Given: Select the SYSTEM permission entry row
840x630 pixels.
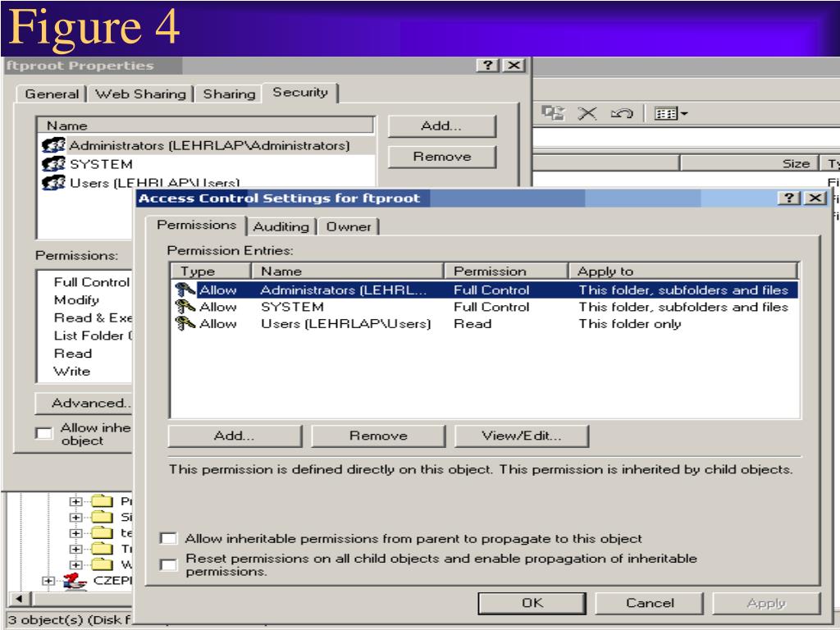Looking at the screenshot, I should coord(485,307).
